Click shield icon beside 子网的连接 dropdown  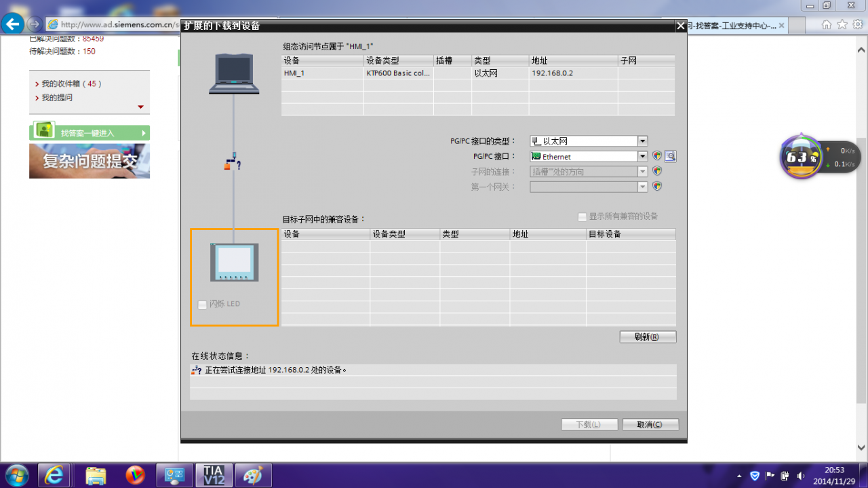[657, 171]
